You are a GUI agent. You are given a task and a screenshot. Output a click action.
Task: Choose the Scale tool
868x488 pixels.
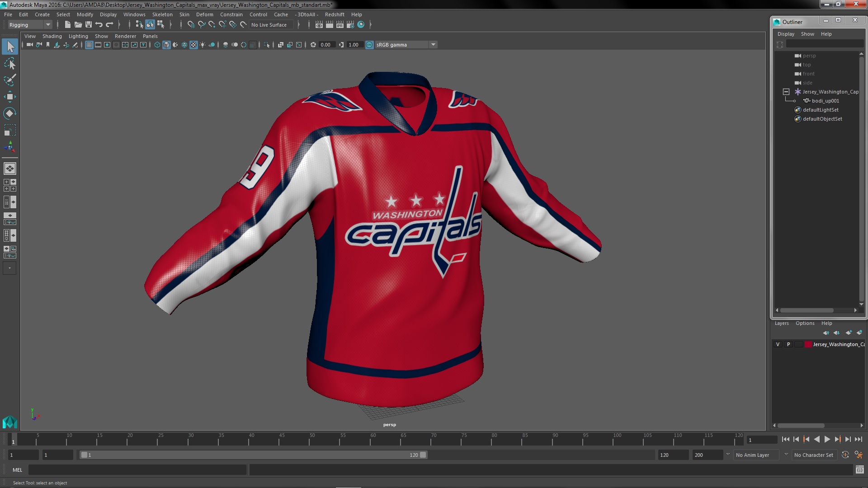(x=10, y=130)
